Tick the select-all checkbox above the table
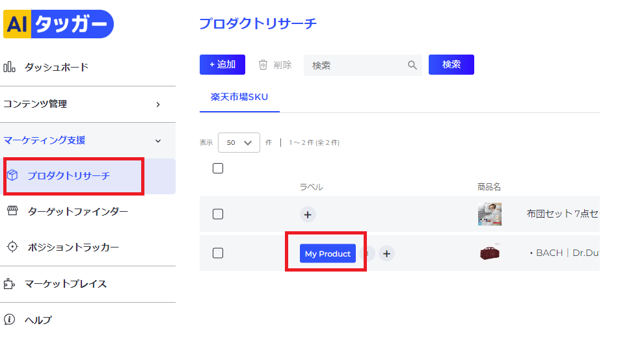 tap(218, 168)
